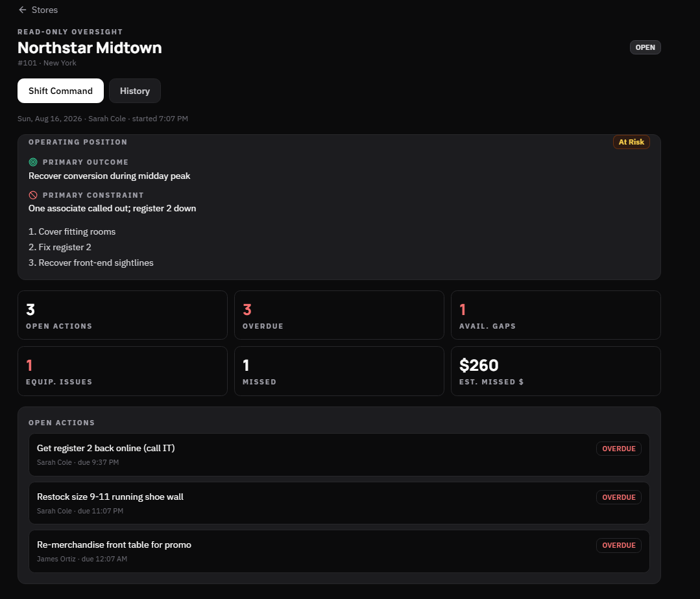Screen dimensions: 700x599
Task: Open the $260 Est. Missed $ card
Action: click(x=556, y=371)
